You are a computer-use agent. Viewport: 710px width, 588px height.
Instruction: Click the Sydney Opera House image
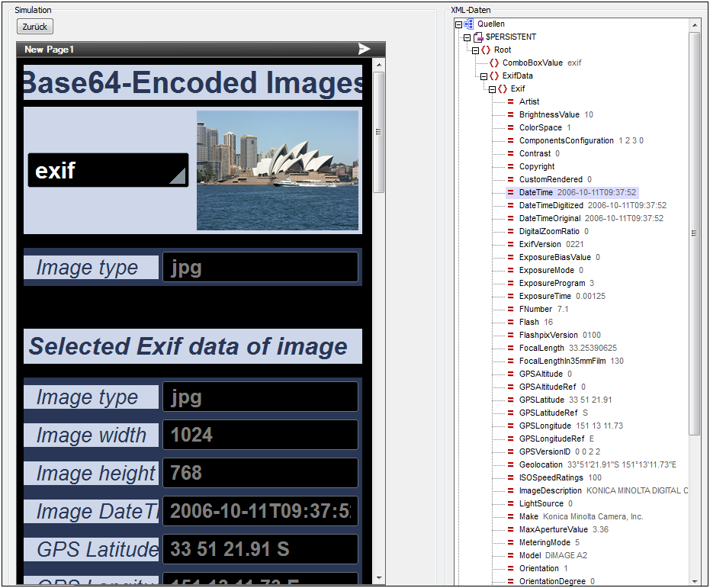click(x=278, y=170)
